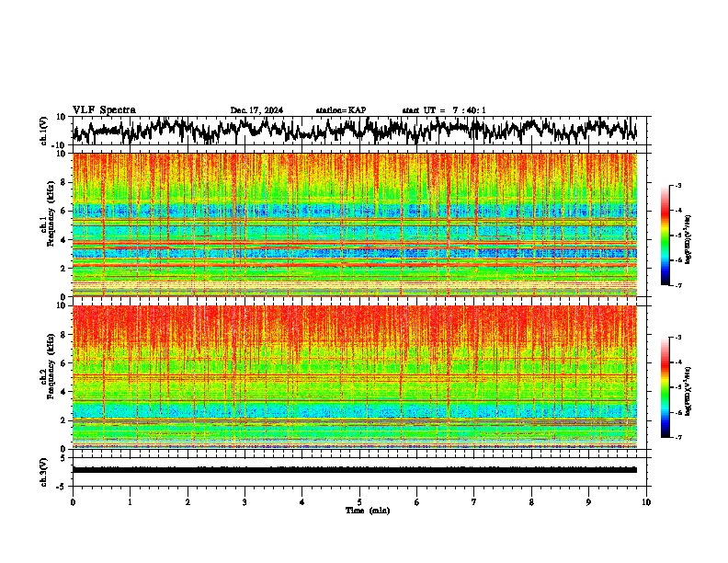Click the ch.1 spectrogram "8" kHz tick label

click(63, 182)
